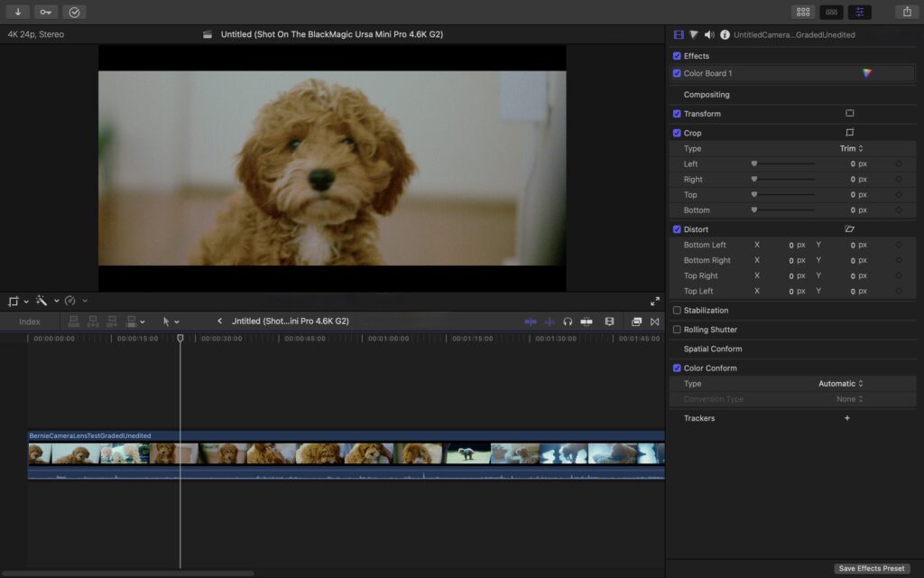Open the Color Board 1 rainbow icon
This screenshot has height=578, width=924.
pyautogui.click(x=867, y=73)
